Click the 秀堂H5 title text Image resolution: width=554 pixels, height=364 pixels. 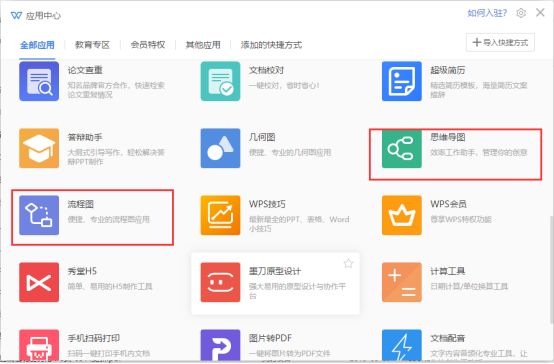(x=82, y=271)
